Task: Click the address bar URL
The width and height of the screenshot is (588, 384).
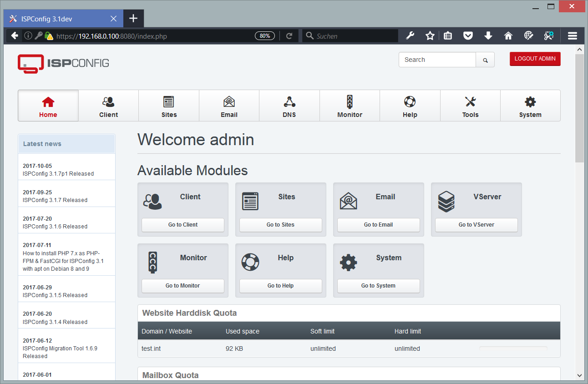Action: [112, 36]
